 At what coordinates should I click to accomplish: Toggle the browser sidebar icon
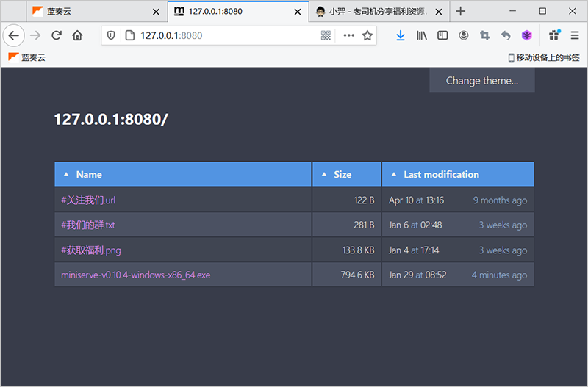[442, 35]
